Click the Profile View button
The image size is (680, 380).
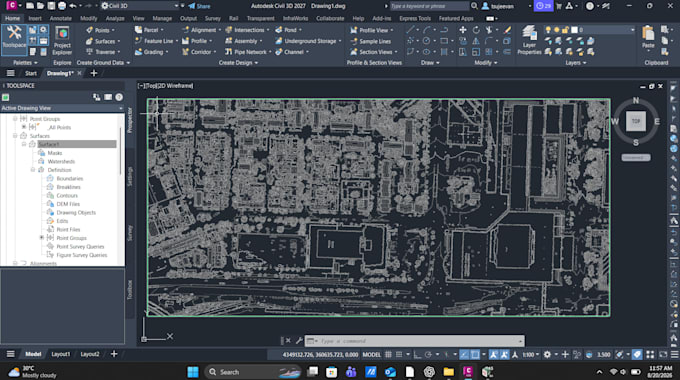pos(373,30)
